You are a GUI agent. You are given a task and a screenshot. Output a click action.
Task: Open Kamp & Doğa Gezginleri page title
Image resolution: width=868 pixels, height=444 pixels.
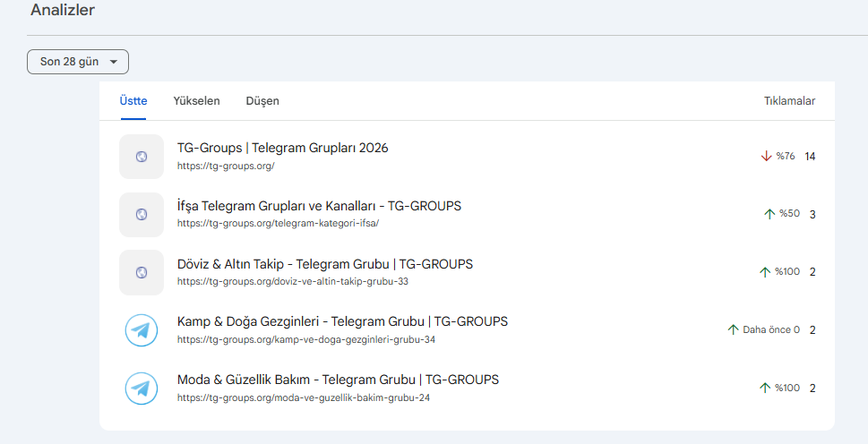342,321
